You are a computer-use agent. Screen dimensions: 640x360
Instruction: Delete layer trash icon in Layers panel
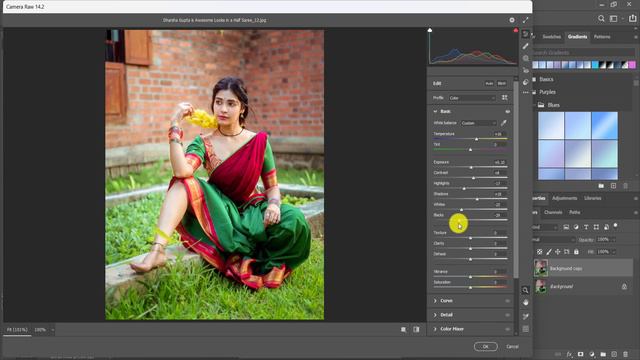tap(625, 354)
